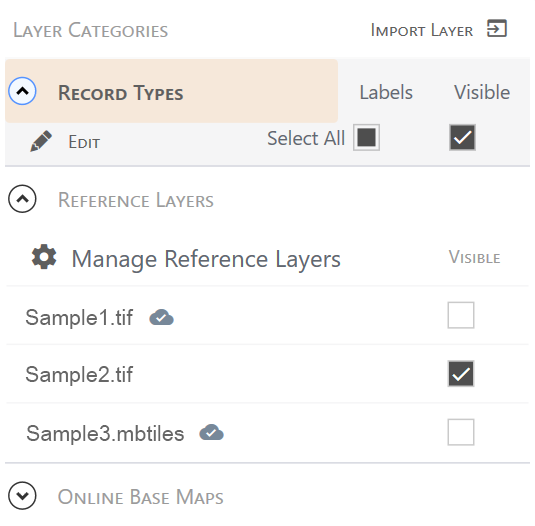Hide the Sample2.tif layer
This screenshot has height=526, width=535.
point(461,374)
